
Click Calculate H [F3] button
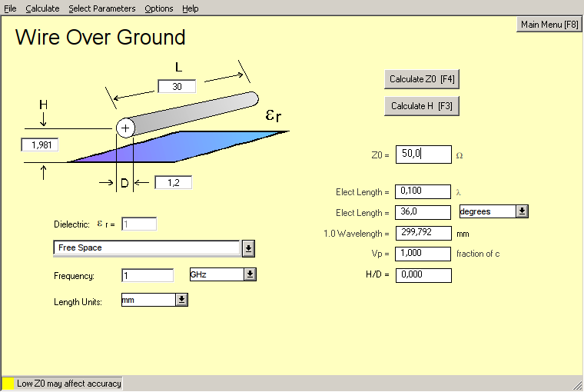point(422,106)
